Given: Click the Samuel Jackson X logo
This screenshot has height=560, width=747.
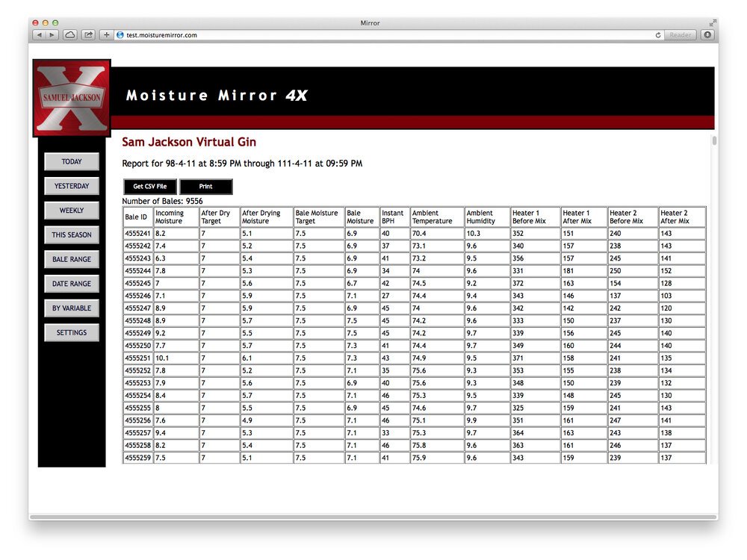Looking at the screenshot, I should point(72,98).
